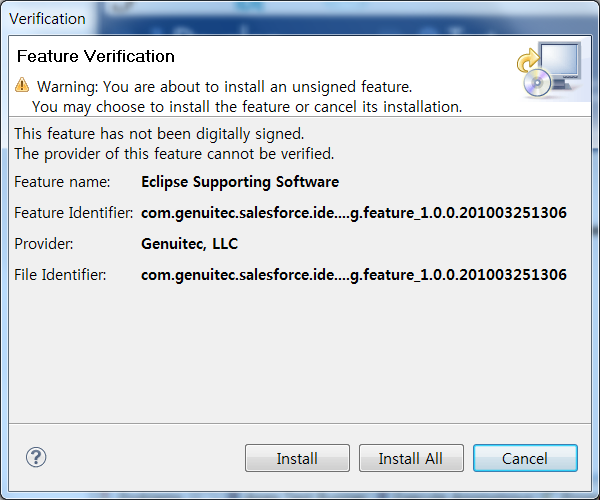Click the Provider label
600x500 pixels.
44,244
